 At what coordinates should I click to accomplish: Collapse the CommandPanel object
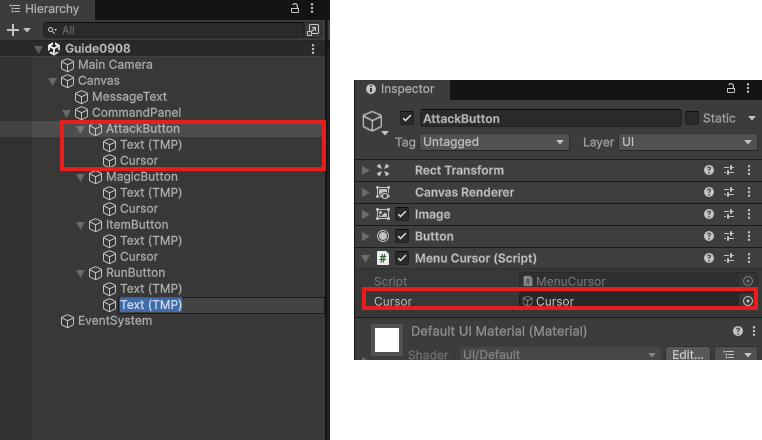[67, 113]
